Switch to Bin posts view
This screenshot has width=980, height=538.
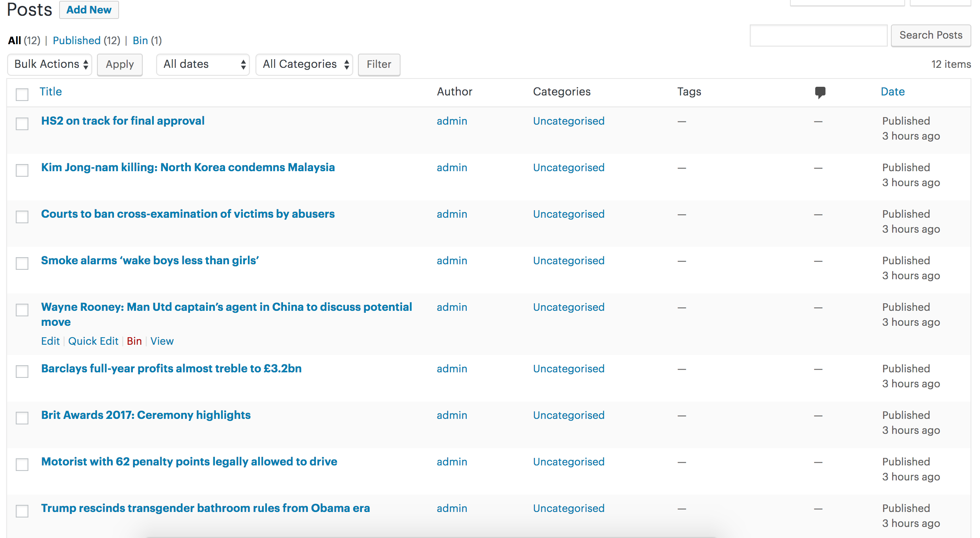[x=140, y=41]
